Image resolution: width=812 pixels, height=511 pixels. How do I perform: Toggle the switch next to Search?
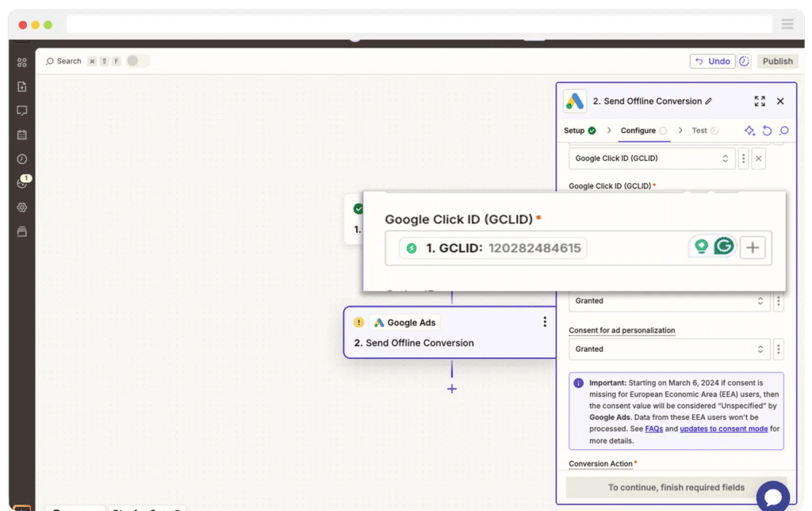[137, 61]
